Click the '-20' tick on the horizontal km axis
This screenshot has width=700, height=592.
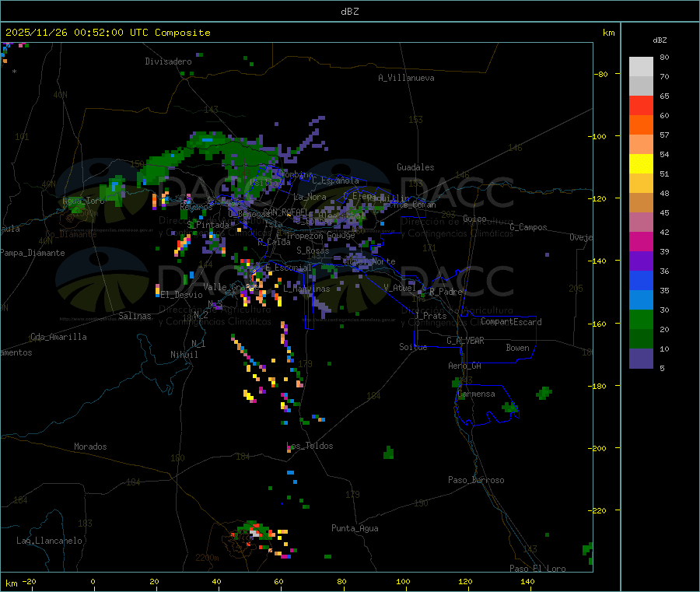click(x=29, y=581)
